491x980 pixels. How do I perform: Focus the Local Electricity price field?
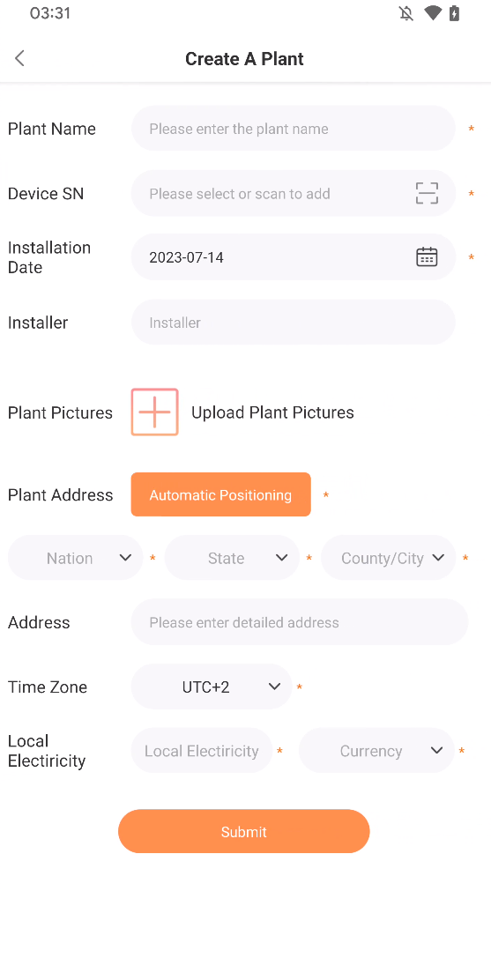coord(201,750)
